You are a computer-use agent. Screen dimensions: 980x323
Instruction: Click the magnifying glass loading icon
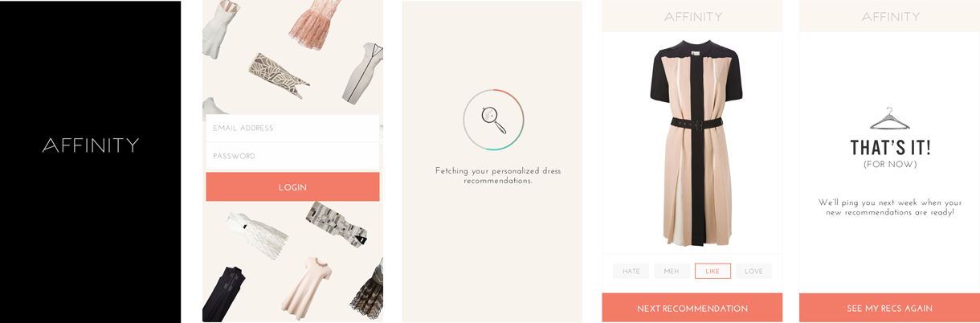tap(493, 120)
